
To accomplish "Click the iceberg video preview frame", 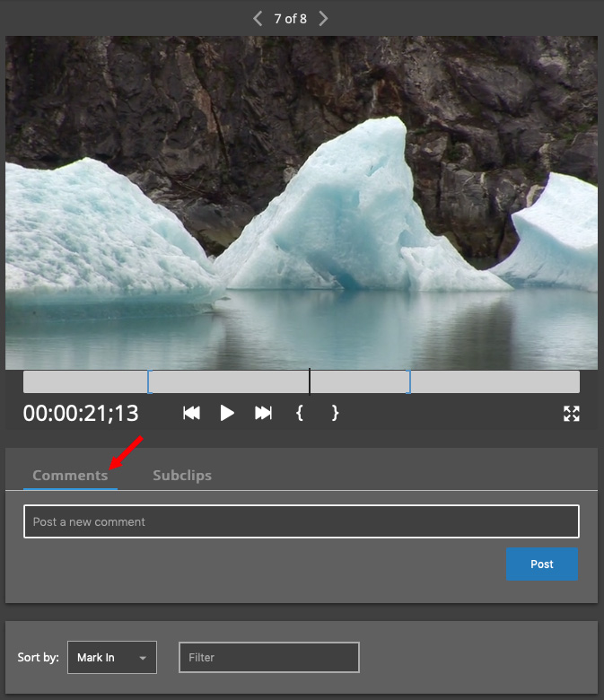I will click(x=302, y=203).
